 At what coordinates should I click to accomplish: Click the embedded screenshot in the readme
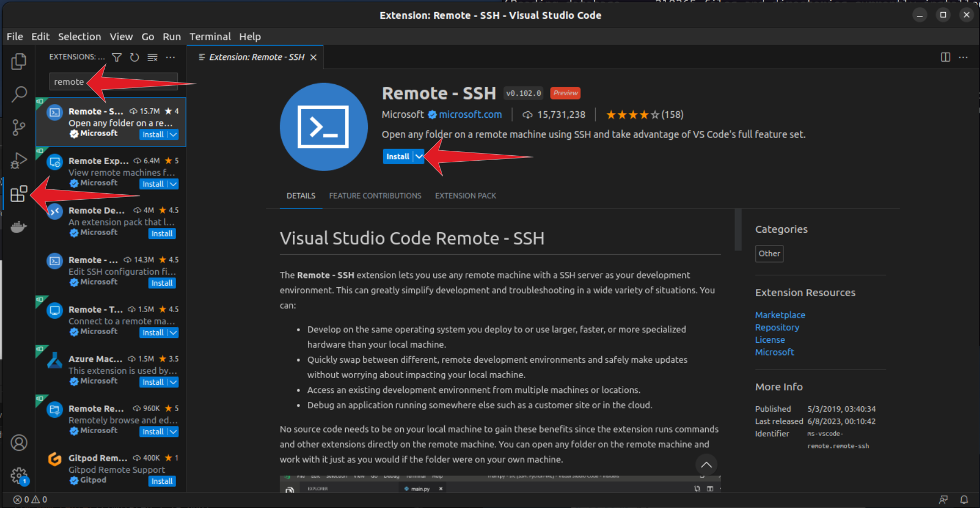(500, 484)
